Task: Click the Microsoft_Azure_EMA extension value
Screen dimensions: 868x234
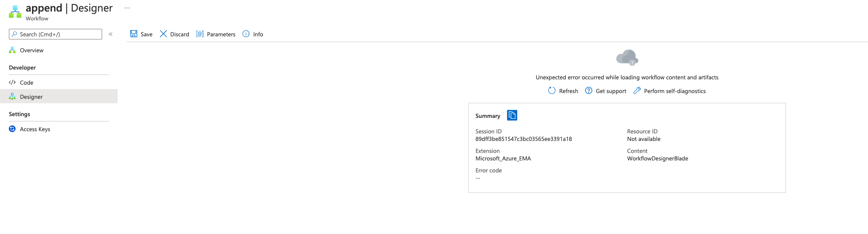Action: click(503, 158)
